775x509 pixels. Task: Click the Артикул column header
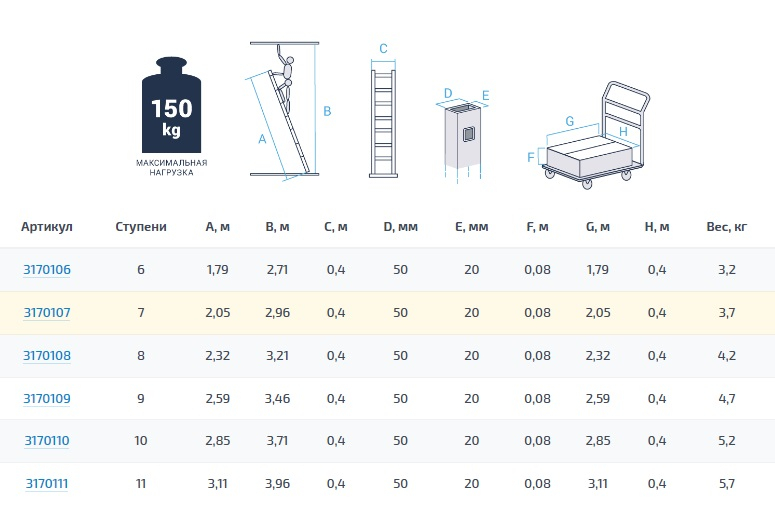click(47, 227)
